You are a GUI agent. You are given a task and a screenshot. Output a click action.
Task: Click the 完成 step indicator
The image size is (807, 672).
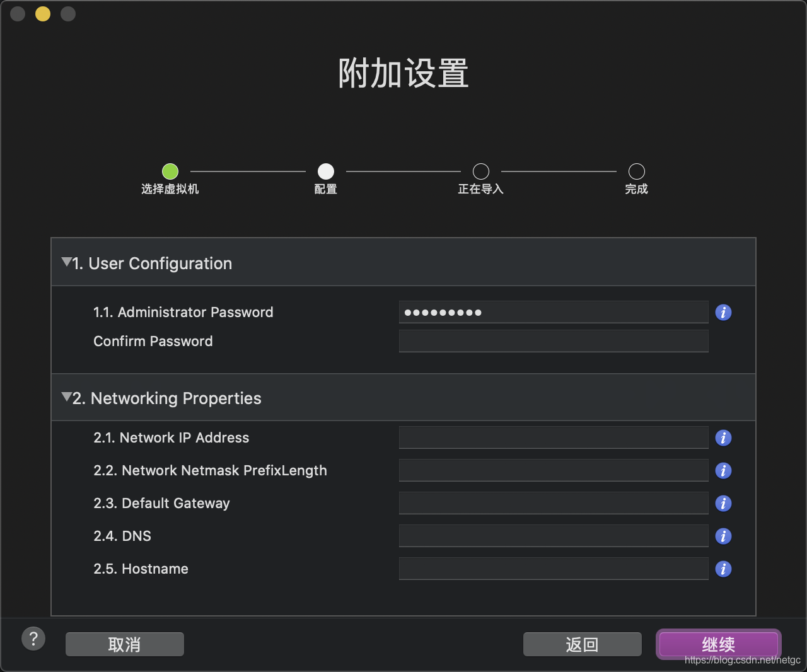coord(637,171)
